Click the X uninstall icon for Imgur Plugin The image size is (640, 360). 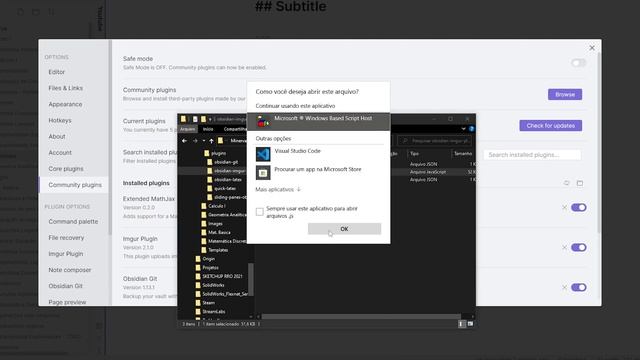click(564, 247)
